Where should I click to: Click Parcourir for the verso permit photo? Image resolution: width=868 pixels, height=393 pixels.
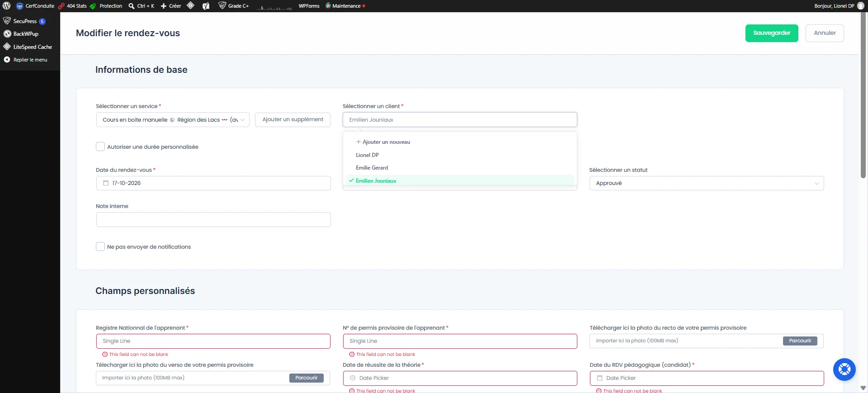coord(306,378)
